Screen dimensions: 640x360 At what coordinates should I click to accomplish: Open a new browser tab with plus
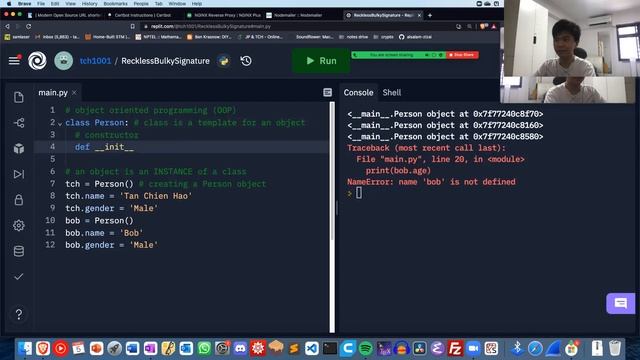pos(430,15)
